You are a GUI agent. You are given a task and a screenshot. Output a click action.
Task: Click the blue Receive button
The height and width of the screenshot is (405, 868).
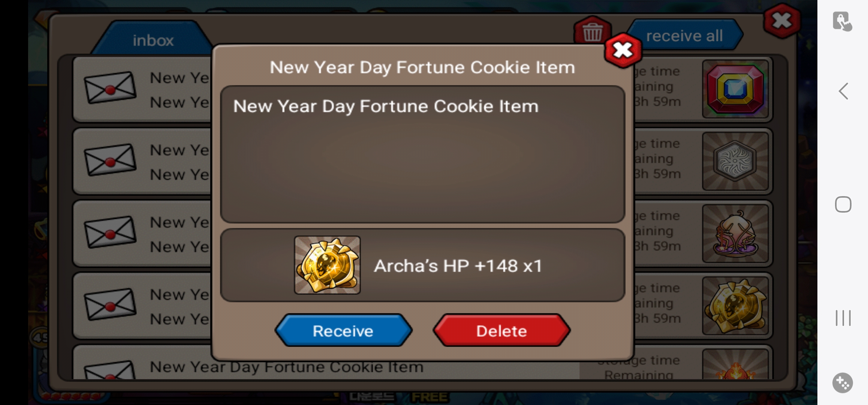pyautogui.click(x=343, y=330)
